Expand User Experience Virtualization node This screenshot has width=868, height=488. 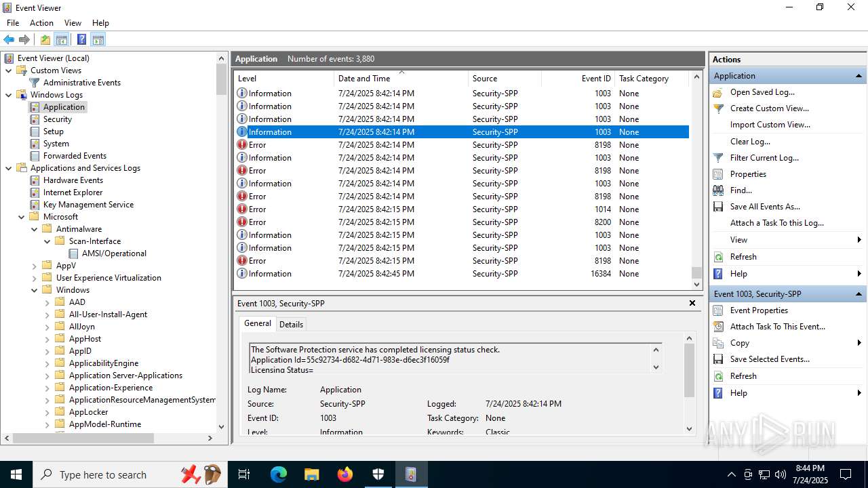point(35,278)
